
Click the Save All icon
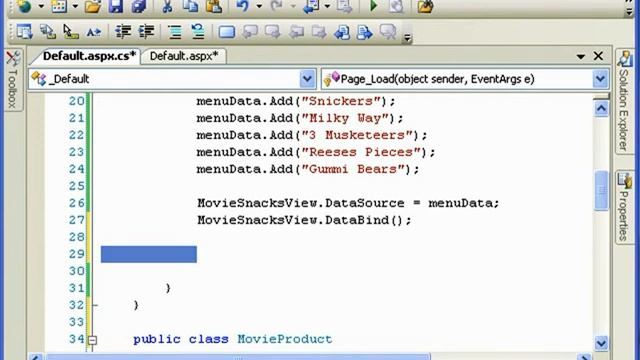point(139,6)
